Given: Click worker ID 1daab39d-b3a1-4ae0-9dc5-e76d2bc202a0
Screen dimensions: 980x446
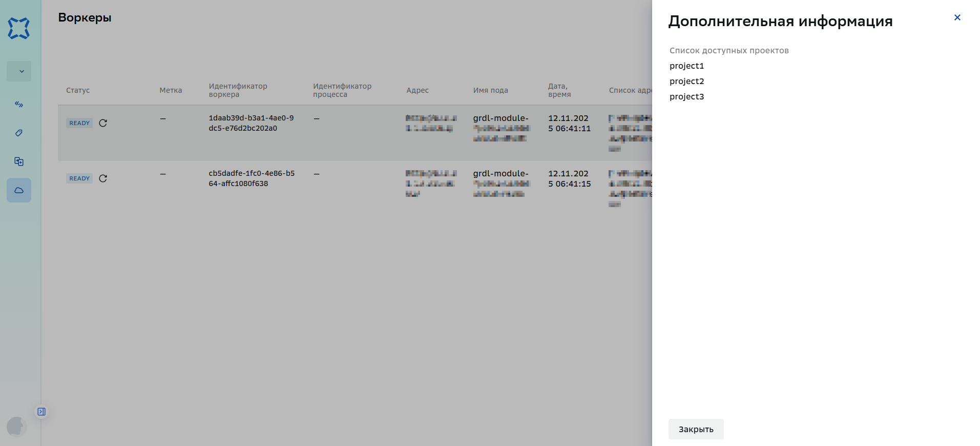Looking at the screenshot, I should [x=251, y=123].
